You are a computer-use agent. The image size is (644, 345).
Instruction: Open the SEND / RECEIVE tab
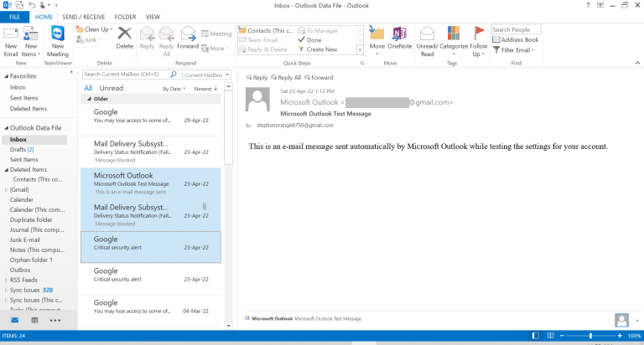(x=82, y=17)
